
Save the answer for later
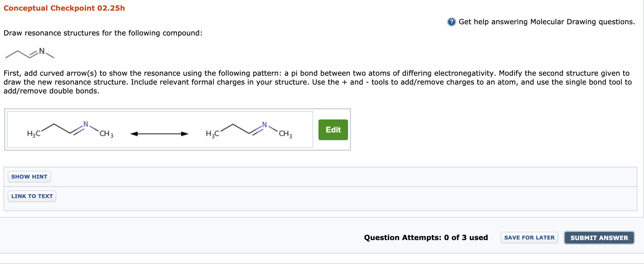(529, 238)
